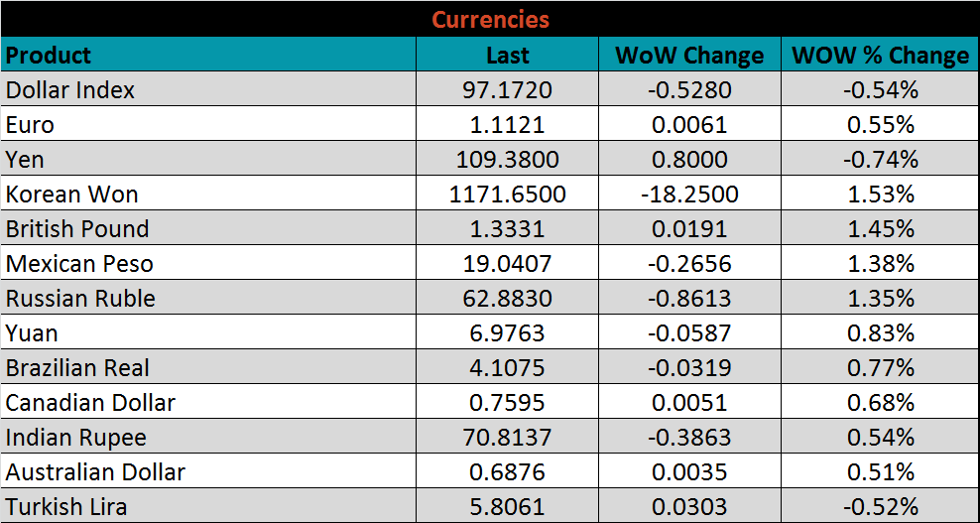Click Korean Won last price 1171.6500
The width and height of the screenshot is (980, 523).
click(507, 195)
